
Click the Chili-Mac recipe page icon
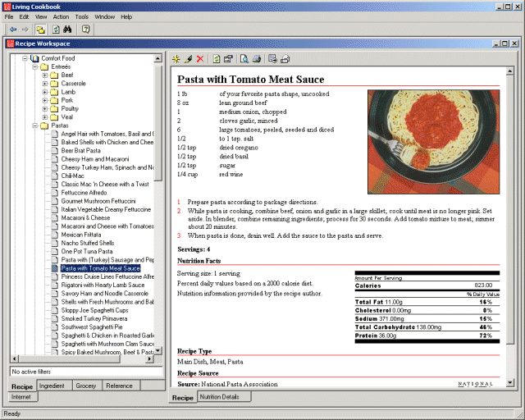tap(55, 176)
